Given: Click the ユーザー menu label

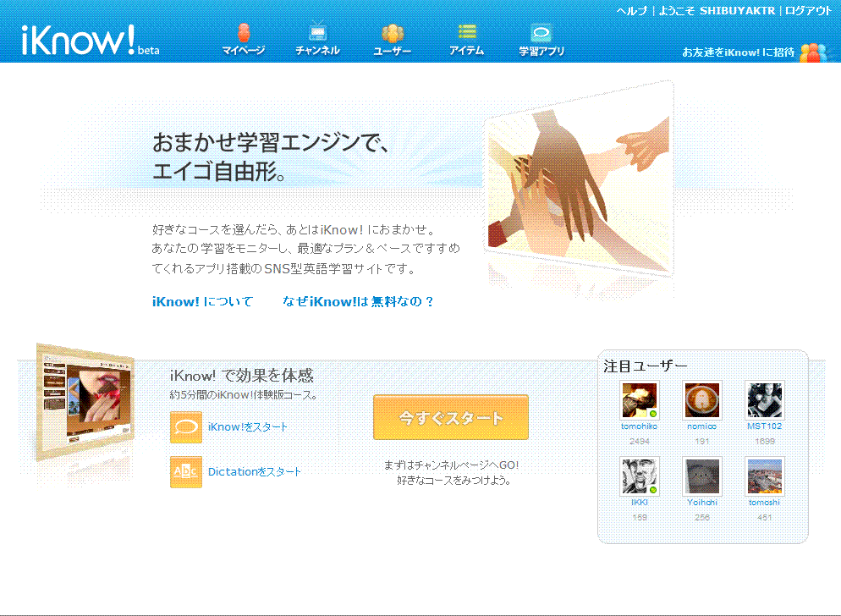Looking at the screenshot, I should tap(392, 51).
